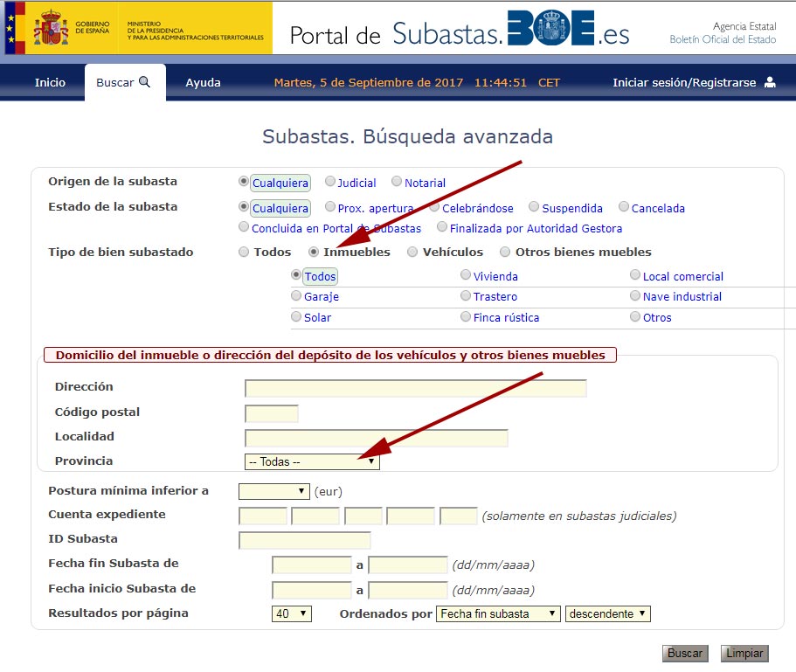Open the Ayuda menu item
The image size is (796, 672).
[x=203, y=82]
